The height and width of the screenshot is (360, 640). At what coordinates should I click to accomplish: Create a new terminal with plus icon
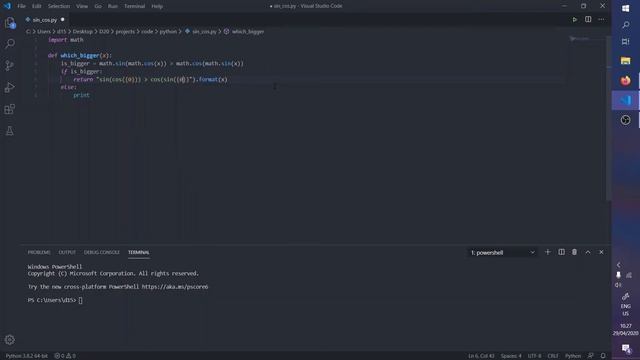[x=548, y=252]
